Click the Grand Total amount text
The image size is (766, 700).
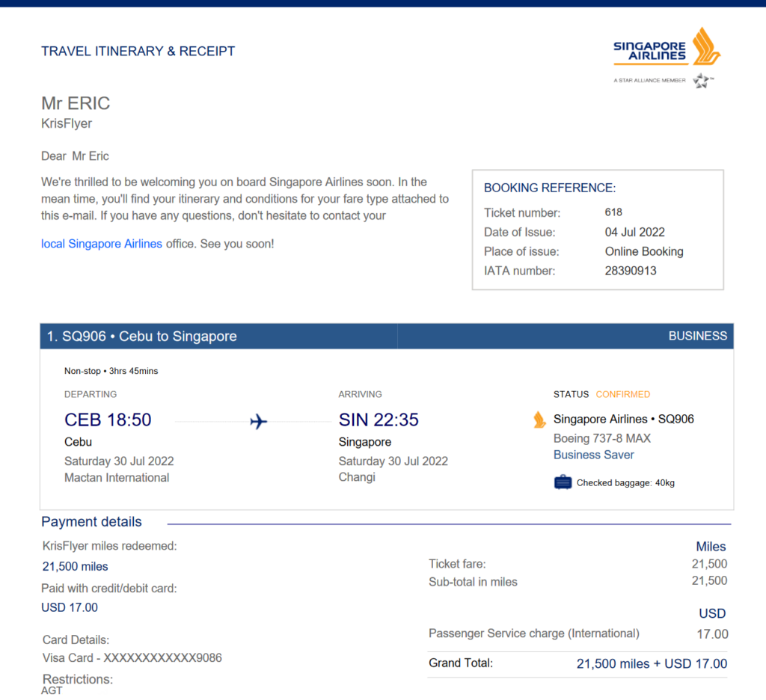(x=652, y=664)
